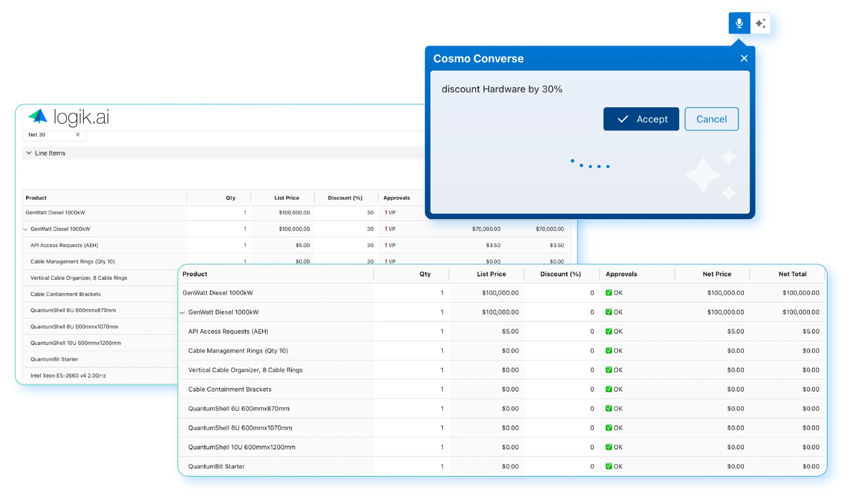The image size is (847, 504).
Task: Click Net Total column header
Action: click(x=792, y=274)
